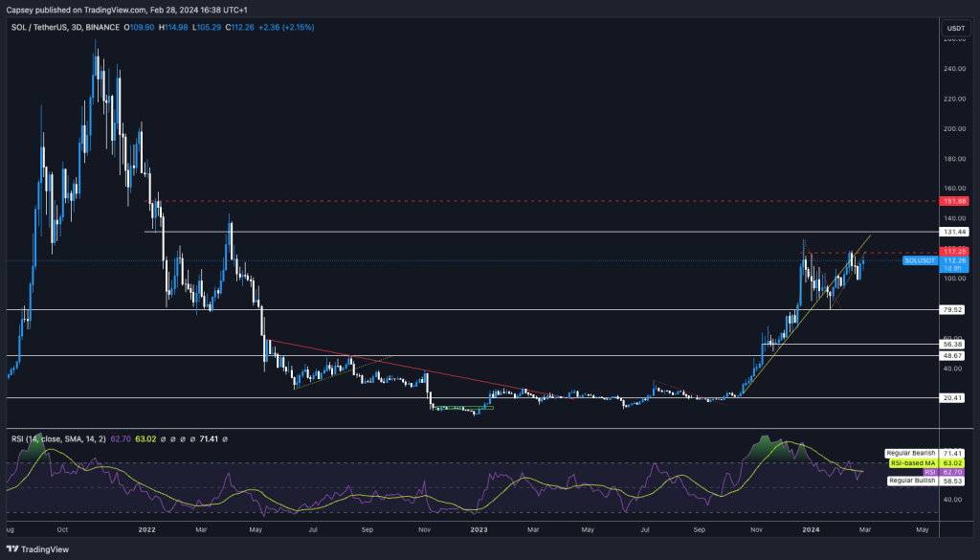Select the low value L105.29

[x=207, y=28]
